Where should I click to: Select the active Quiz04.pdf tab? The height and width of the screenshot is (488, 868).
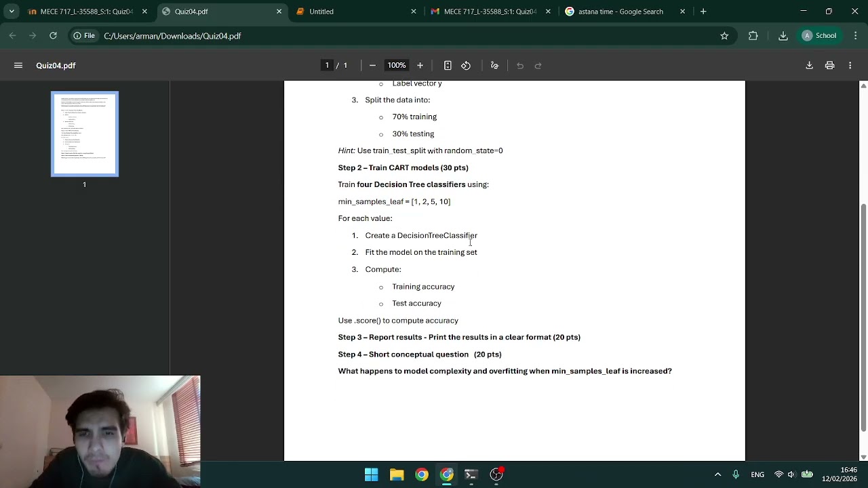(222, 12)
